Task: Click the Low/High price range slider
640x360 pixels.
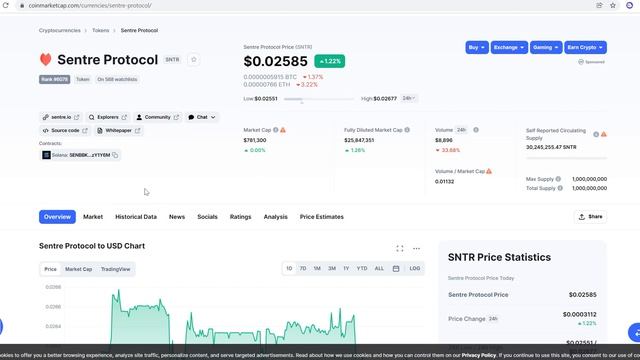Action: [319, 99]
